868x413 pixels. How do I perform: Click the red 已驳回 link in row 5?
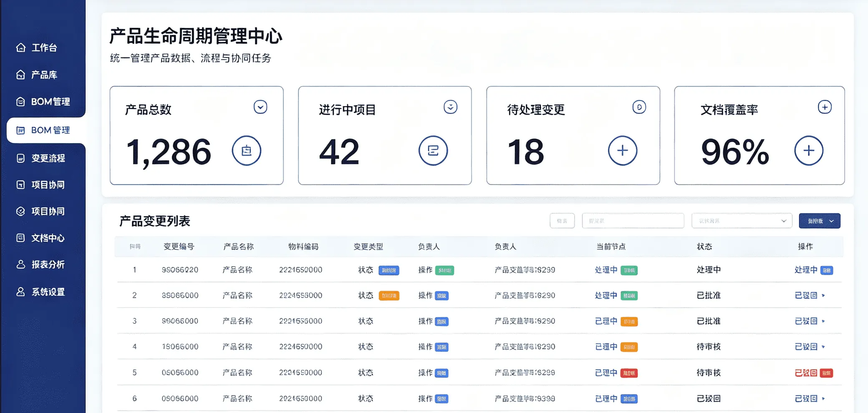[x=806, y=373]
